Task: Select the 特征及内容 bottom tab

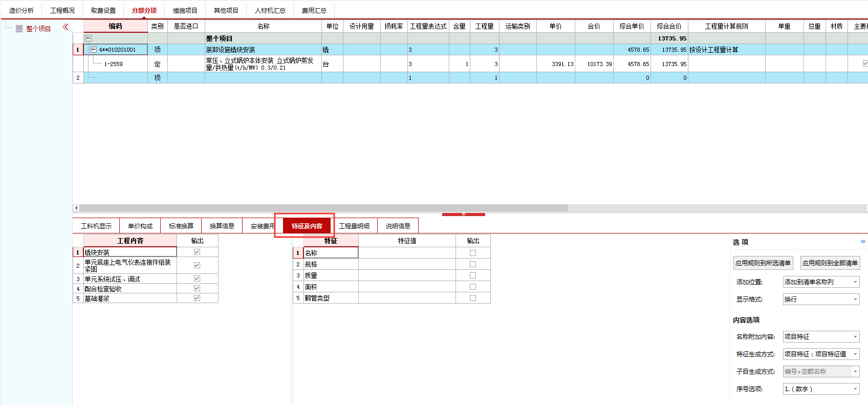Action: [x=307, y=226]
